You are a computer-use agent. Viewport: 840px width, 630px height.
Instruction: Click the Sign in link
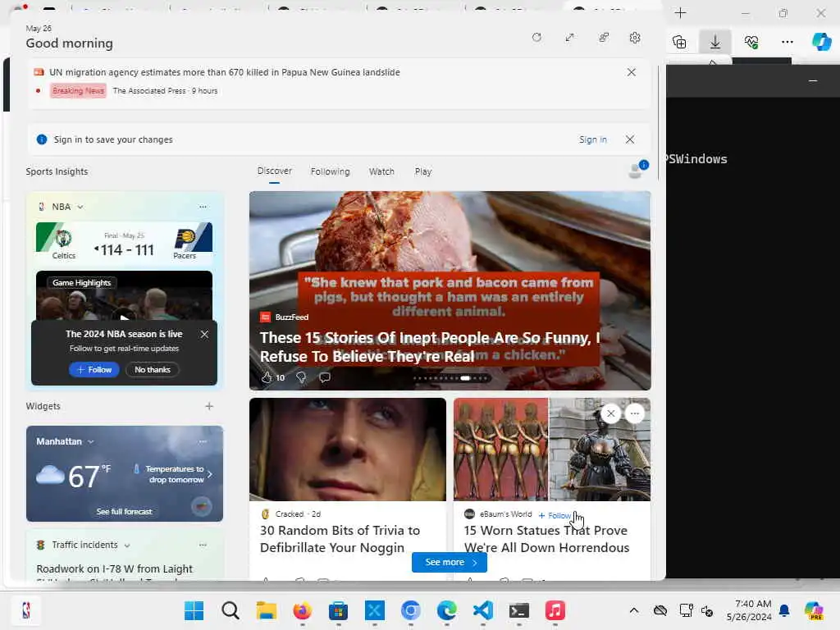click(592, 139)
